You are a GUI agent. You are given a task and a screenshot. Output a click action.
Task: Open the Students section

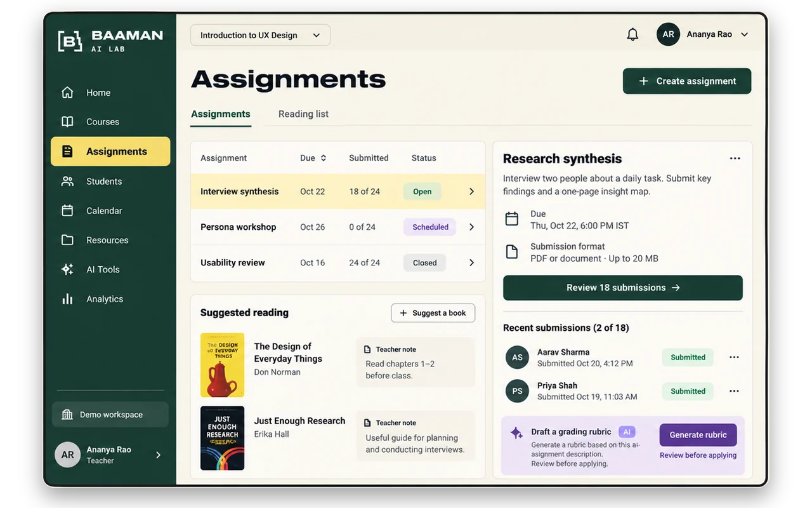(104, 181)
